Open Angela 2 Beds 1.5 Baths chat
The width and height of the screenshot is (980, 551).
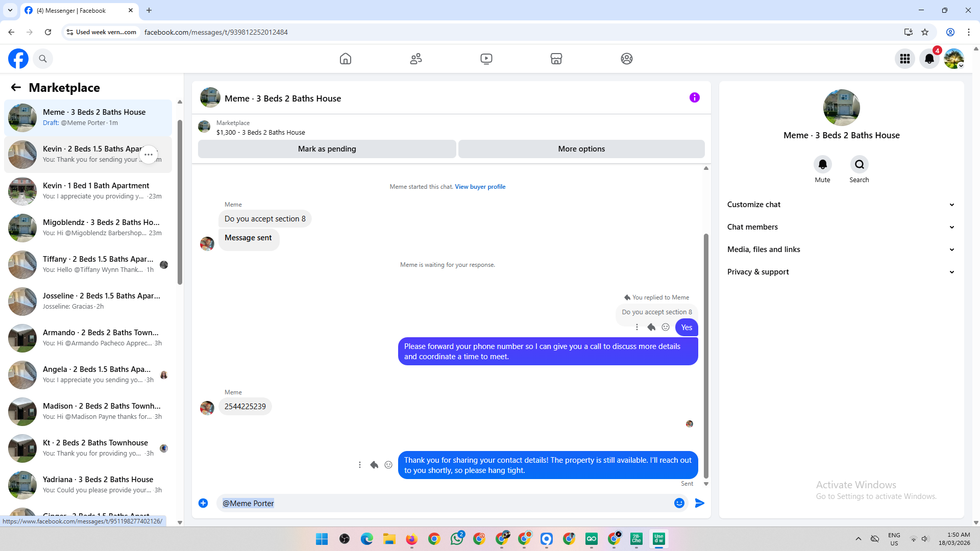click(88, 375)
